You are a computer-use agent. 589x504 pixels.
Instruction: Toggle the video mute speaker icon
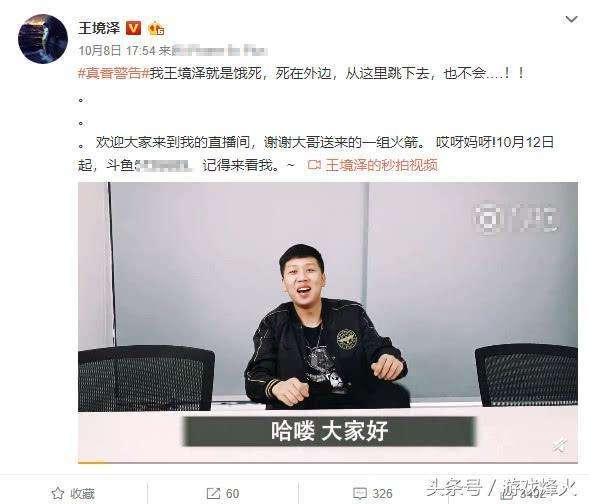[559, 446]
